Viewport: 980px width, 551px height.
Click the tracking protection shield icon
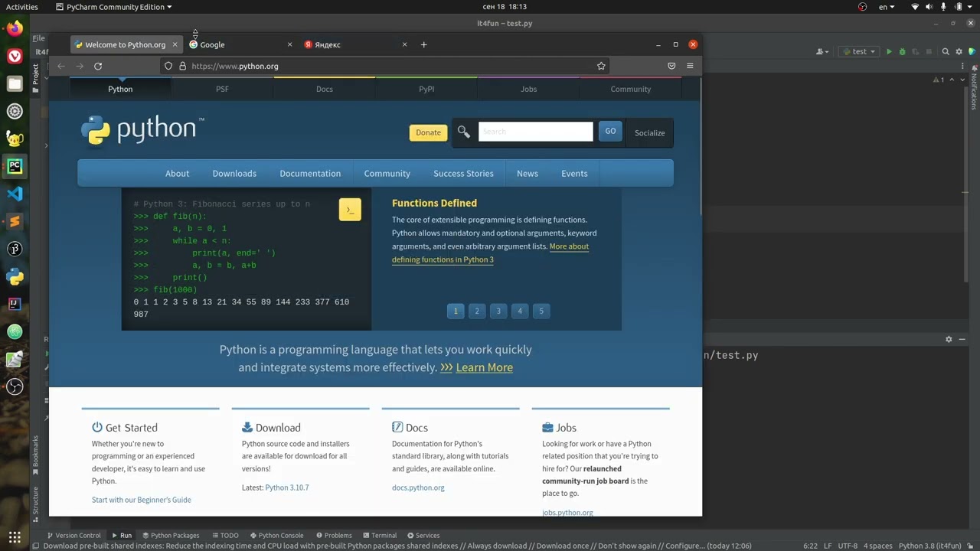click(x=168, y=66)
